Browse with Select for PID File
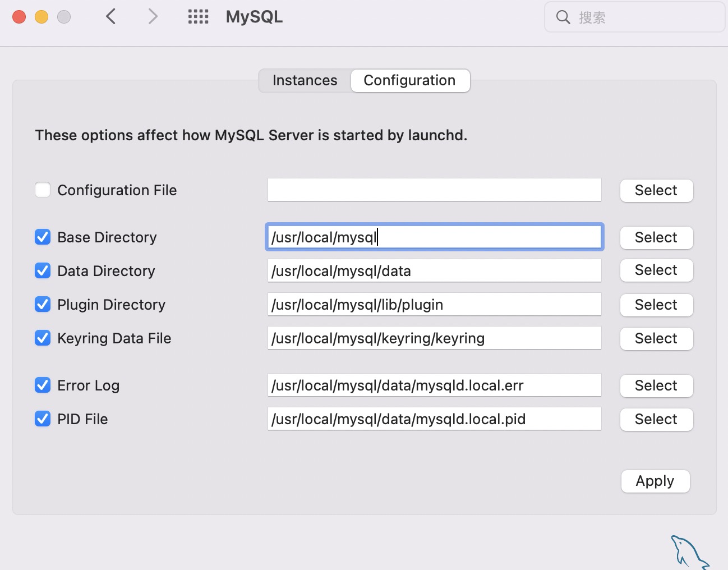 click(x=656, y=419)
